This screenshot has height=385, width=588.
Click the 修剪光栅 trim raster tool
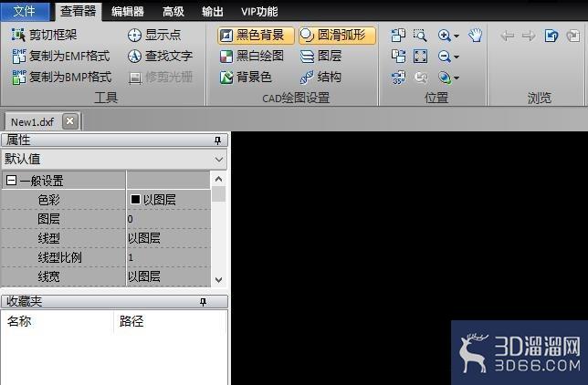point(160,78)
